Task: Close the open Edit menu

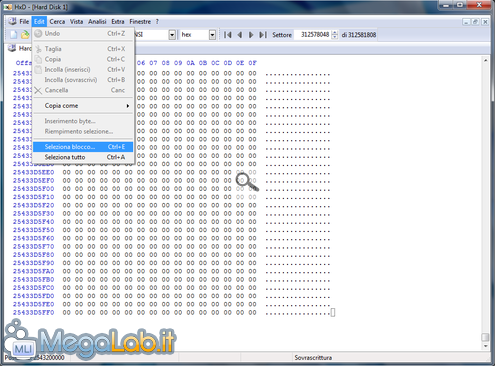Action: click(39, 22)
